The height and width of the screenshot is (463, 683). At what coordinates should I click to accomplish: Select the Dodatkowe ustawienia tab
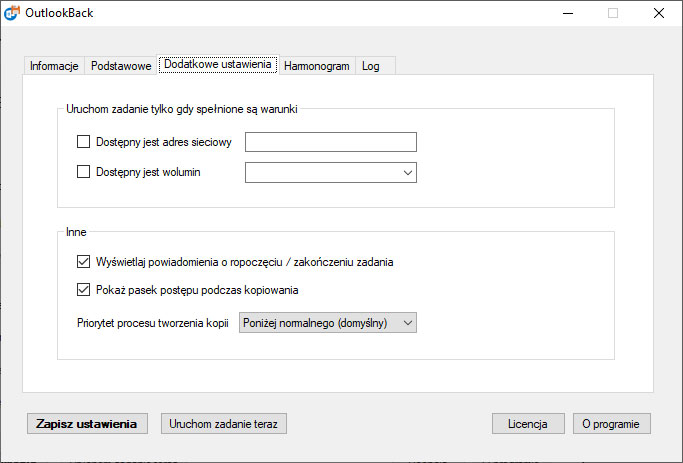[218, 64]
